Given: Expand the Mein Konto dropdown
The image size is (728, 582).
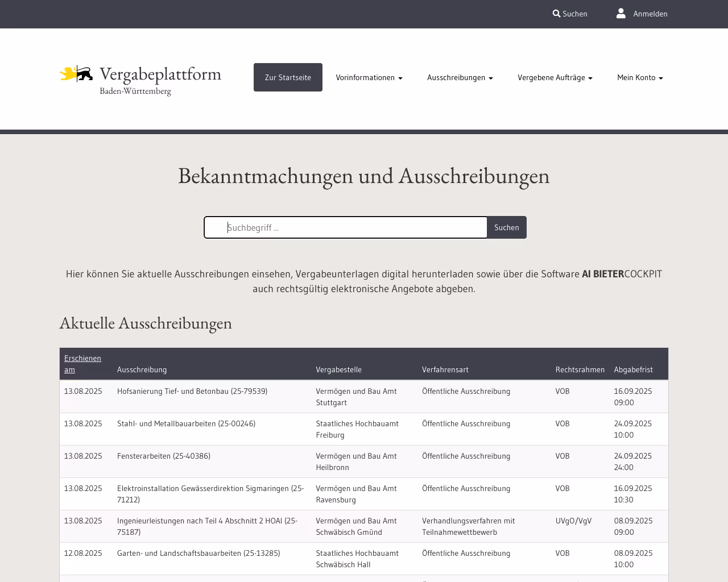Looking at the screenshot, I should click(x=639, y=77).
